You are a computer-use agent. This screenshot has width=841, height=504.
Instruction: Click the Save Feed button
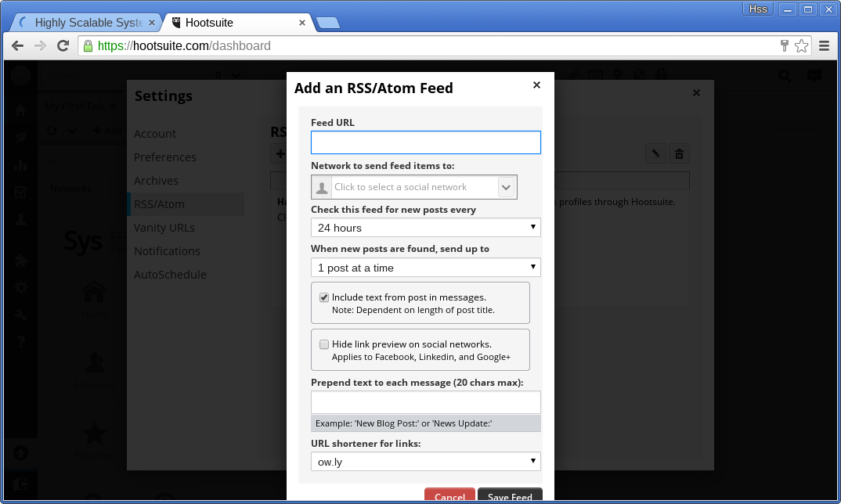tap(510, 495)
